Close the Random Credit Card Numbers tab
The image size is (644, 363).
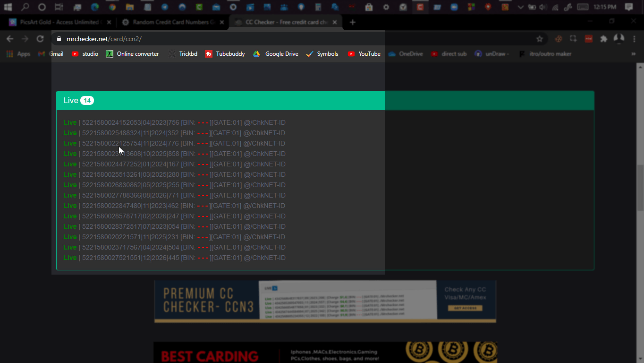pyautogui.click(x=221, y=22)
